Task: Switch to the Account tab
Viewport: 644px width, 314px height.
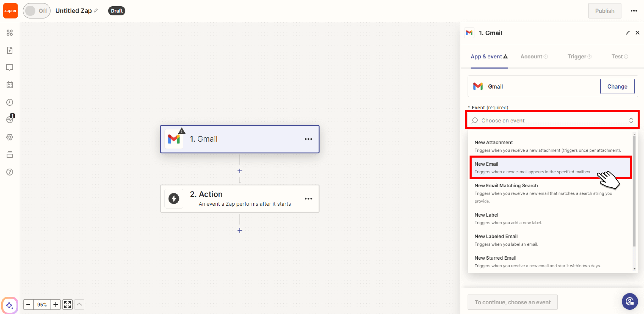Action: click(x=534, y=57)
